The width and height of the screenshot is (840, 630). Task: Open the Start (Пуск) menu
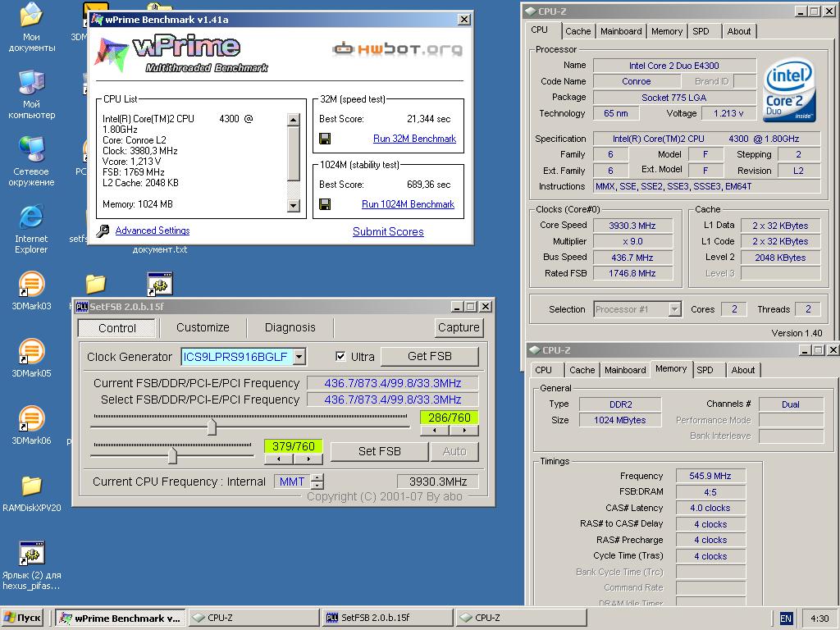22,619
